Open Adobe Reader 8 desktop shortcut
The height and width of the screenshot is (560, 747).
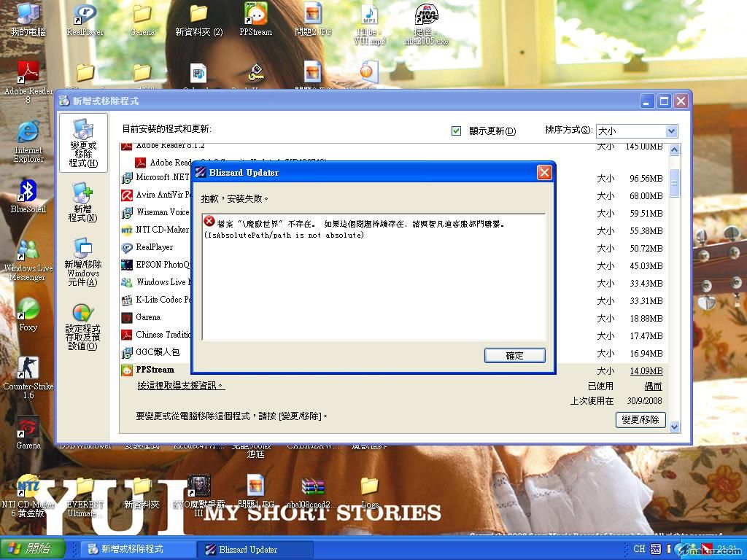click(28, 82)
